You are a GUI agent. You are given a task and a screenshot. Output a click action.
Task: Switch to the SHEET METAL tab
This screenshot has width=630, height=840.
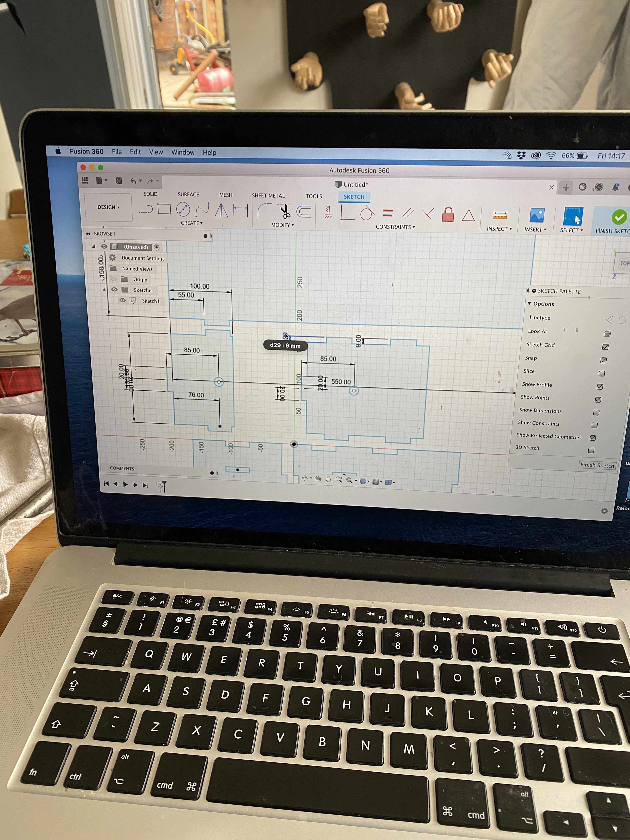coord(268,196)
